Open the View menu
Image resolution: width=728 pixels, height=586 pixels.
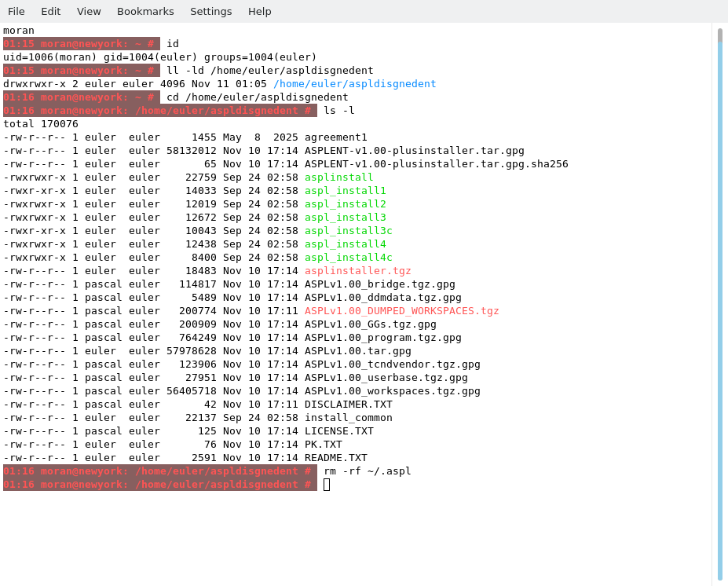[x=89, y=11]
